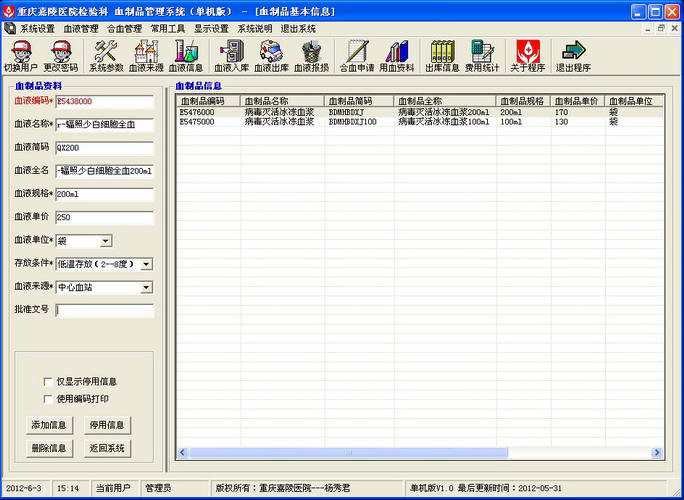Viewport: 684px width, 500px height.
Task: Launch 血液出库 blood stock-out
Action: point(271,56)
